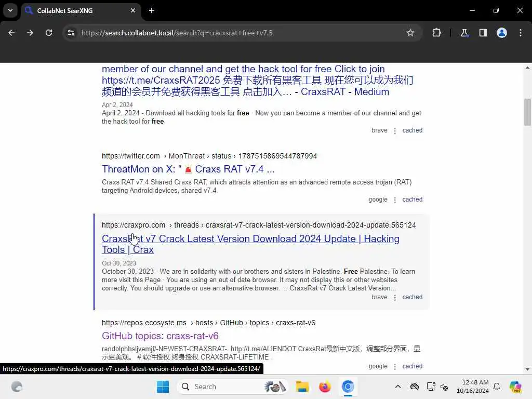Click the twitter.com MonThreat status URL text
This screenshot has height=399, width=532.
coord(209,156)
